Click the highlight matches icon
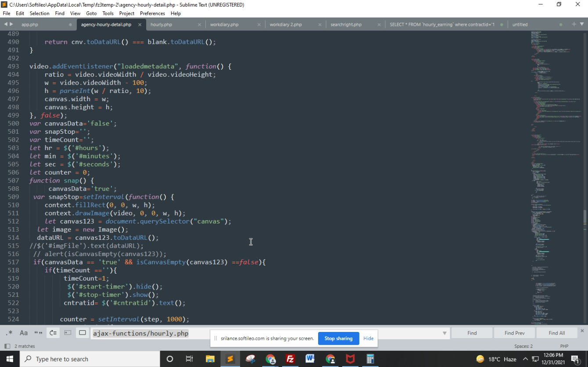588x367 pixels. 82,333
